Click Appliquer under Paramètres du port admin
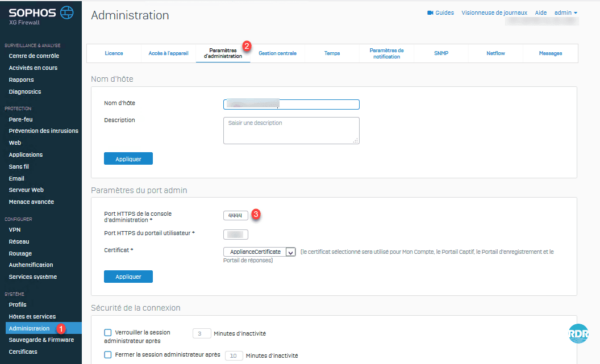 [128, 276]
